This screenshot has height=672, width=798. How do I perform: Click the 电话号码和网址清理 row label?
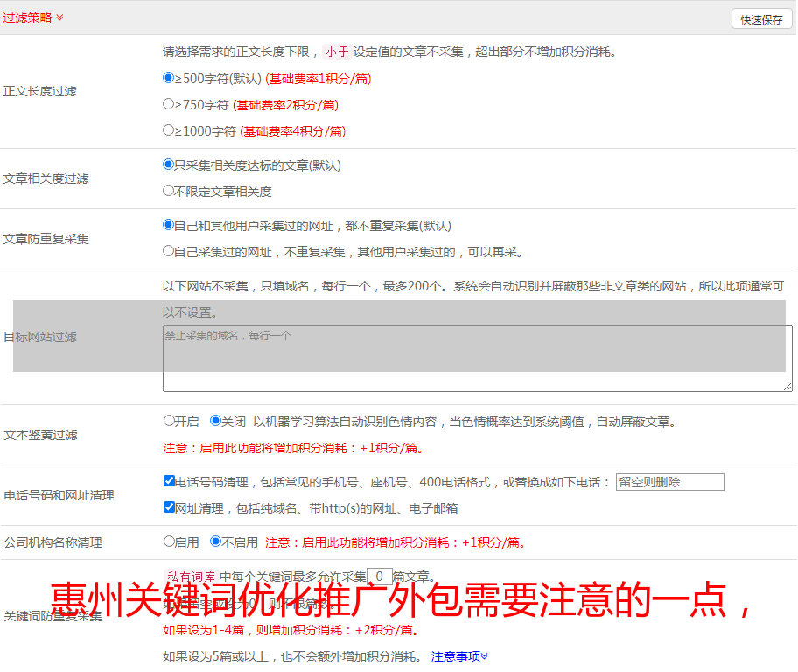(59, 495)
